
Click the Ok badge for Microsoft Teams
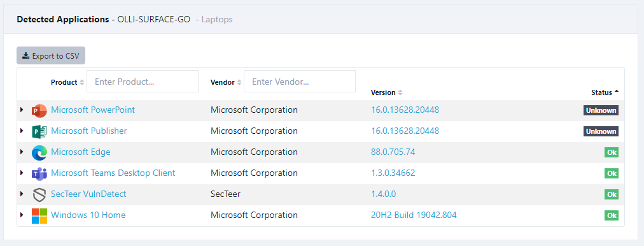point(612,173)
